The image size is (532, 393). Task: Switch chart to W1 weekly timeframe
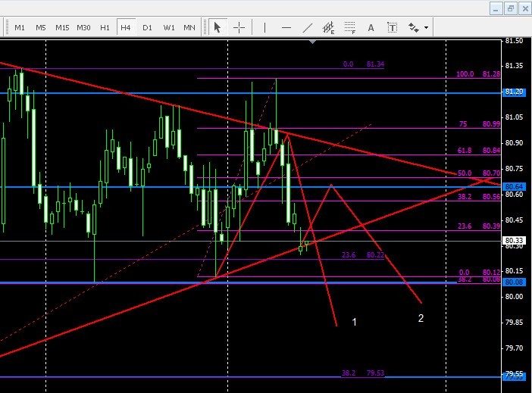[169, 27]
